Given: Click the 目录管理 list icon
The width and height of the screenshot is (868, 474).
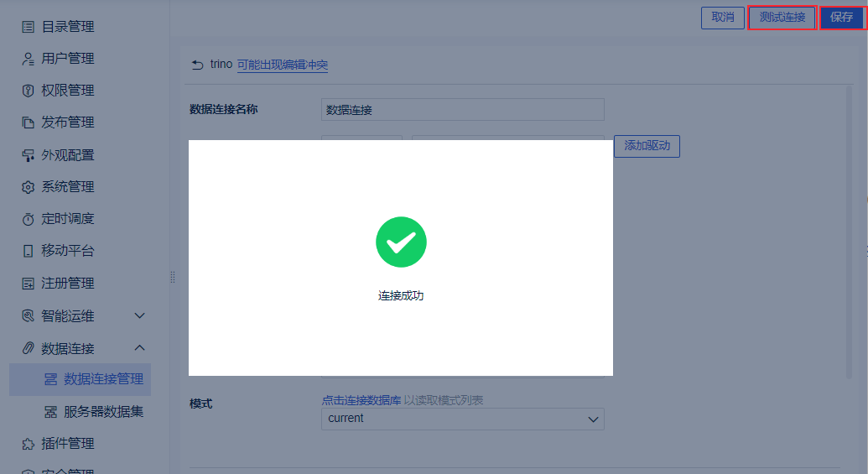Looking at the screenshot, I should coord(28,27).
